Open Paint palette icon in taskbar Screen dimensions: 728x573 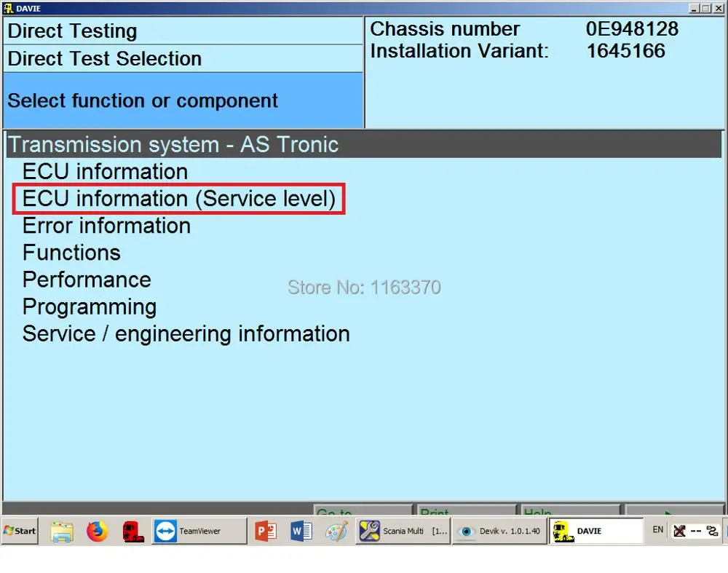click(x=336, y=531)
